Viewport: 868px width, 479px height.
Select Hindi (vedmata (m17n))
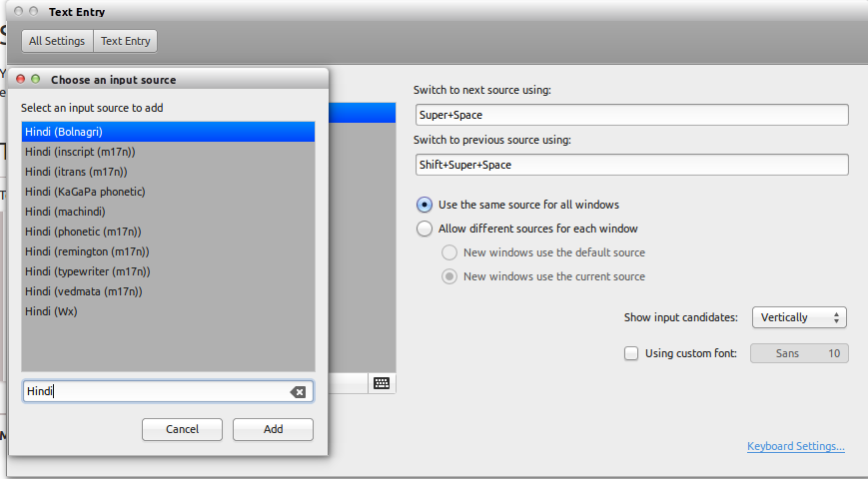click(x=168, y=291)
